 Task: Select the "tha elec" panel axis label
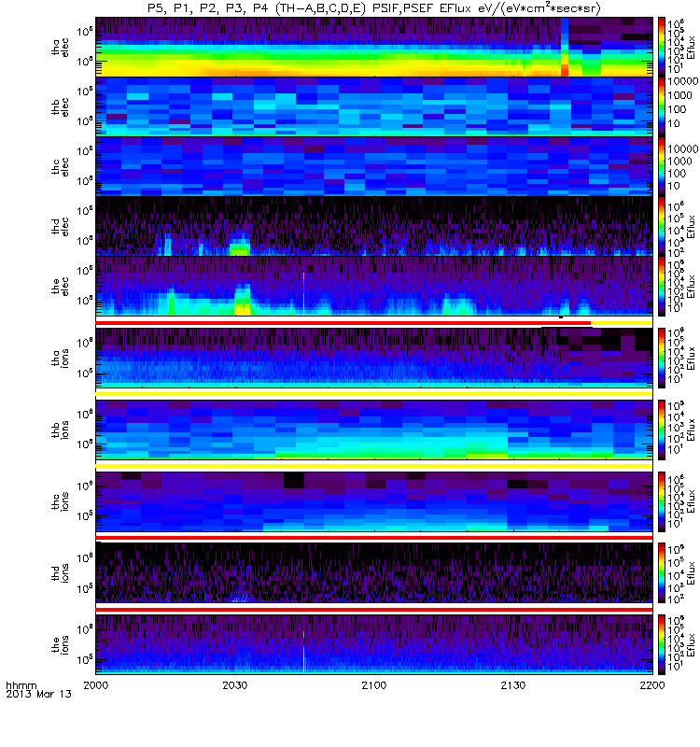[60, 48]
